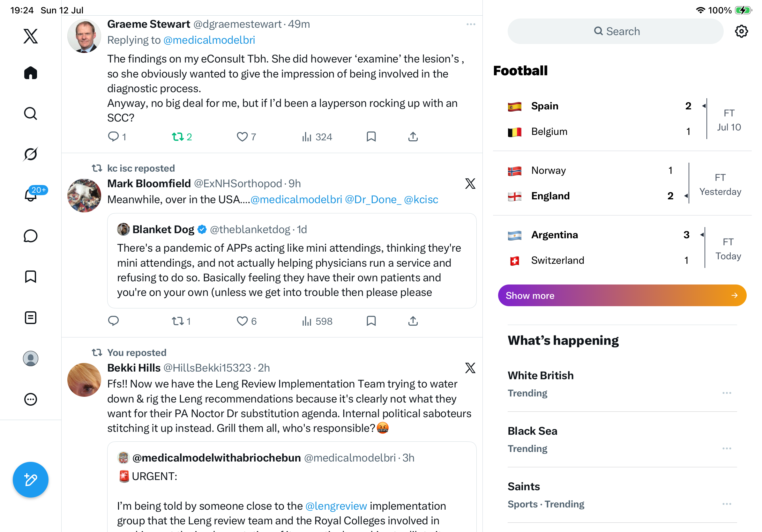The width and height of the screenshot is (762, 532).
Task: Tap the compose new post button
Action: pyautogui.click(x=31, y=480)
